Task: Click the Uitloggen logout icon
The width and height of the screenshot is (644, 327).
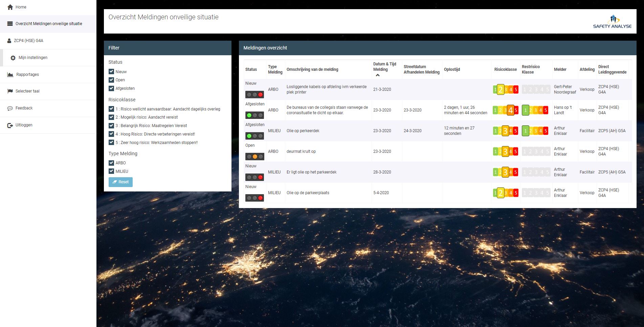Action: pos(10,125)
